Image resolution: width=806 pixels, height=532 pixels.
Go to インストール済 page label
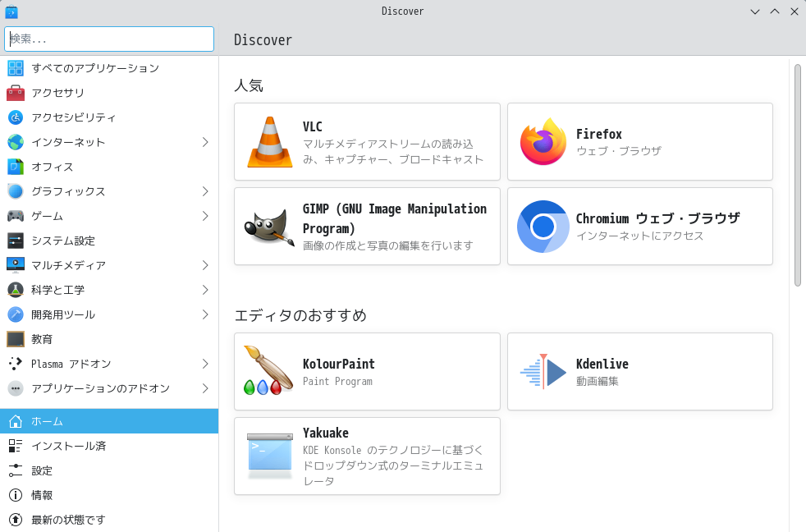pos(68,446)
